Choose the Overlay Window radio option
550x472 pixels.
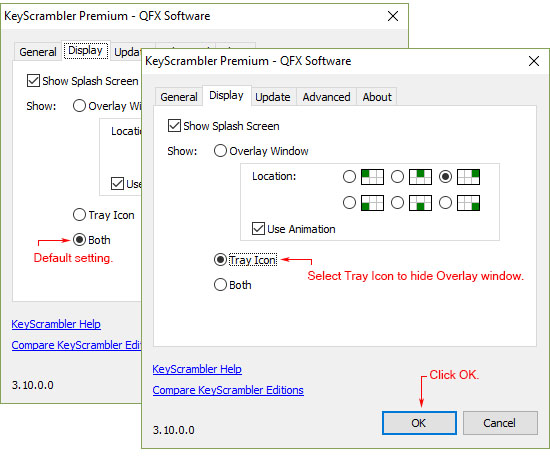tap(220, 151)
